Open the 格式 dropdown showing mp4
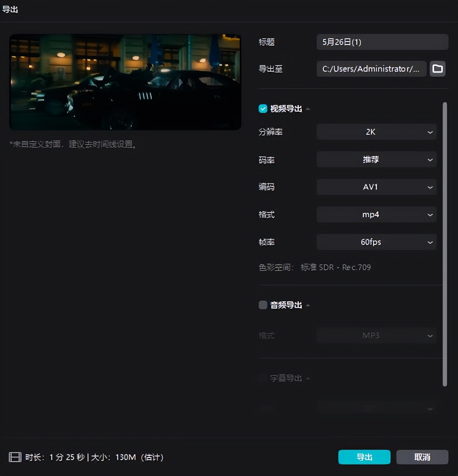 (376, 214)
